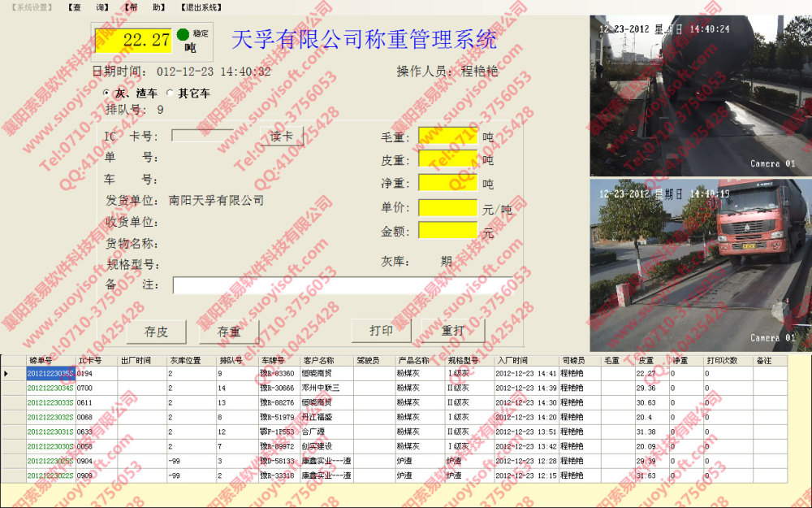
Task: Click entry time 2012-12-23 14:41 cell
Action: [527, 373]
